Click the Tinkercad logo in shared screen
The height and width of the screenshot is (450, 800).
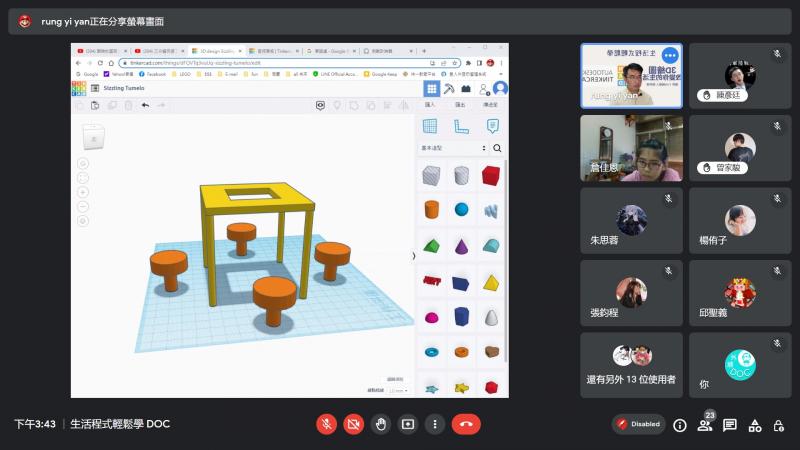(79, 88)
